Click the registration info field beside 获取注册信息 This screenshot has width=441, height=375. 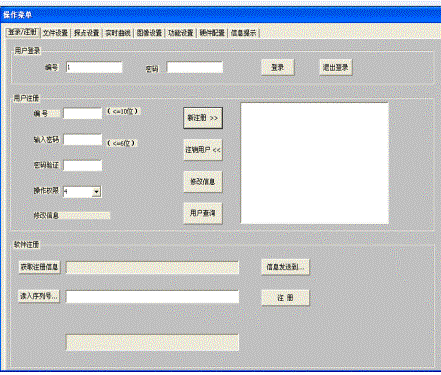pyautogui.click(x=152, y=268)
